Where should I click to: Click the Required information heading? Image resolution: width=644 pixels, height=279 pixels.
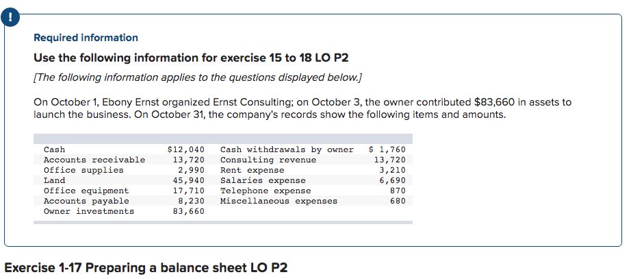86,38
